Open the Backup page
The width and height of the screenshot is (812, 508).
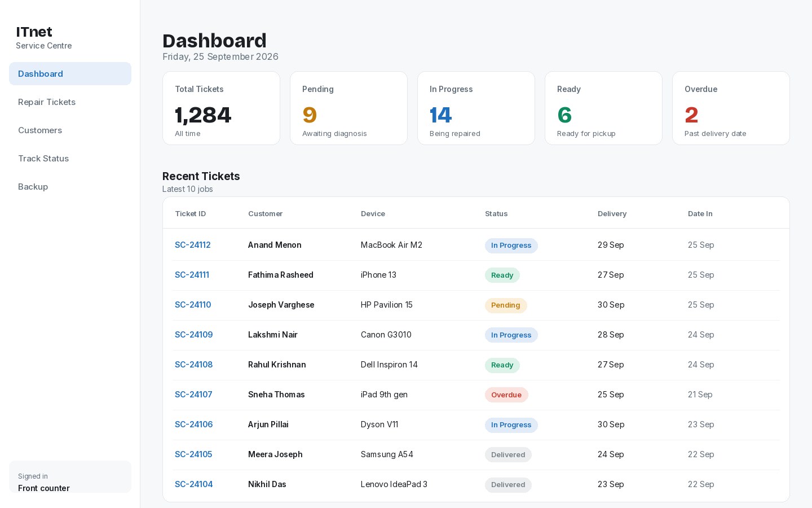tap(70, 187)
